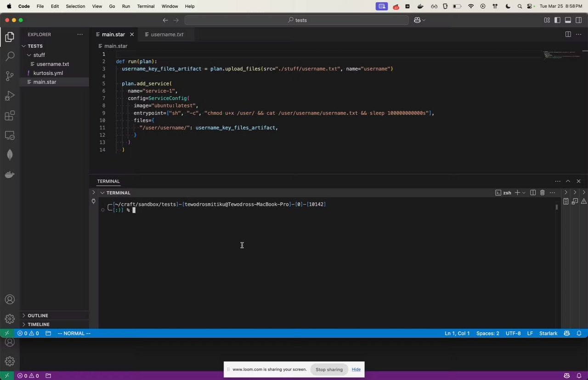Go to line via Ln 1, Col 1
The height and width of the screenshot is (380, 588).
click(457, 333)
